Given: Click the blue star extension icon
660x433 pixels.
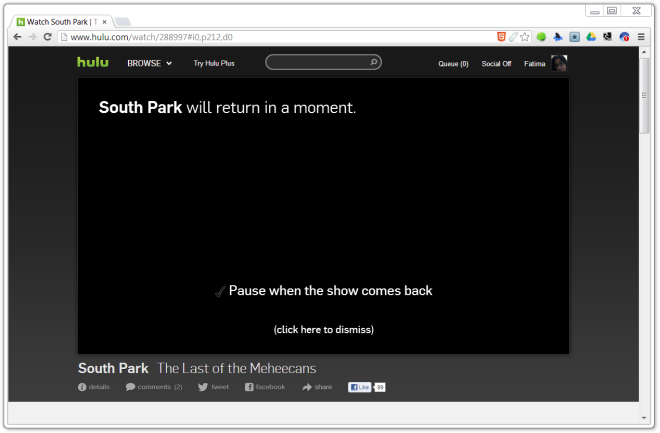Looking at the screenshot, I should point(575,37).
